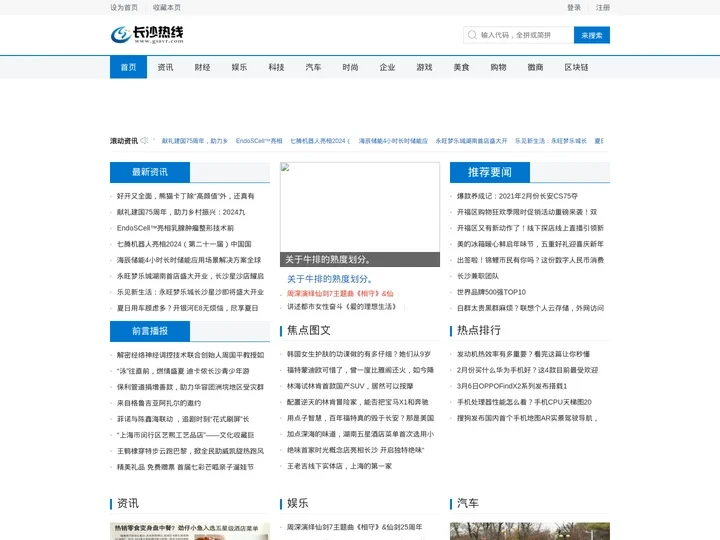Click the 设为首页 link
The height and width of the screenshot is (540, 720).
124,7
